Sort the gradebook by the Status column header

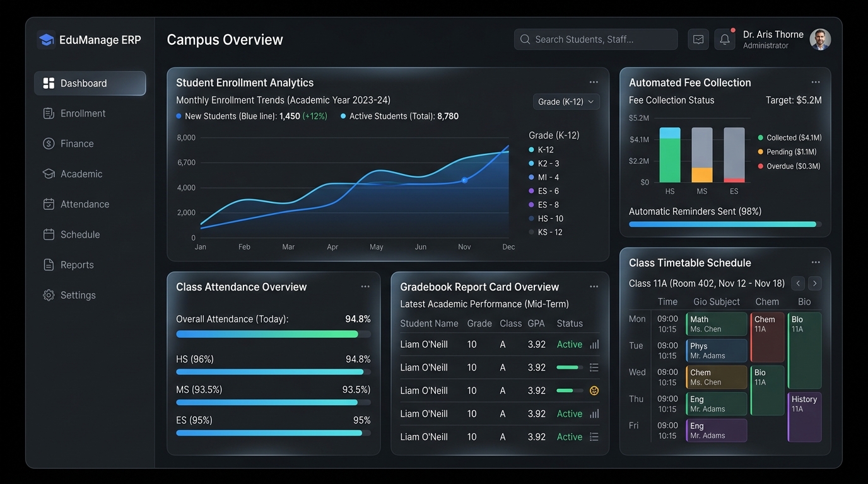(x=570, y=323)
